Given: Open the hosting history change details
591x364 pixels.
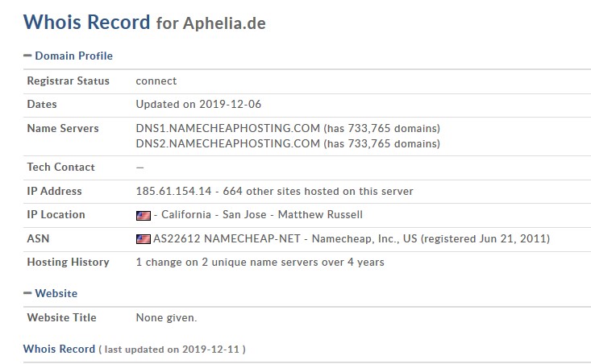Looking at the screenshot, I should tap(260, 262).
